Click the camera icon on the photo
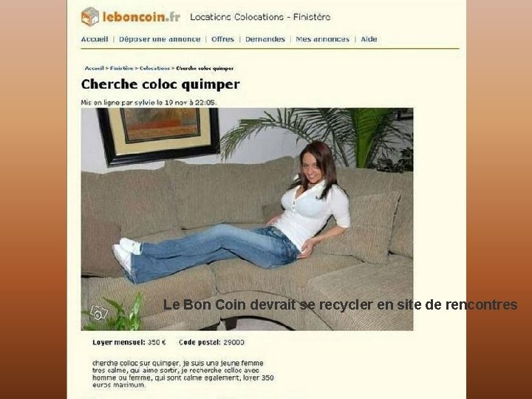 click(x=99, y=313)
